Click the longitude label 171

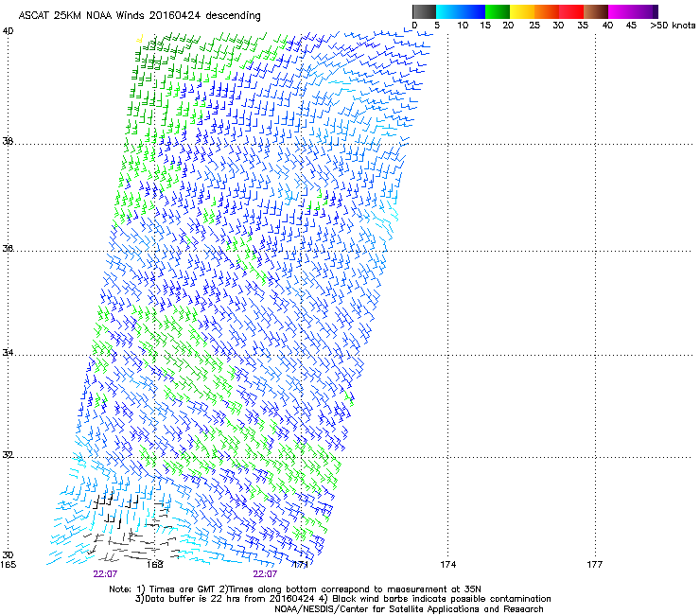click(x=301, y=565)
